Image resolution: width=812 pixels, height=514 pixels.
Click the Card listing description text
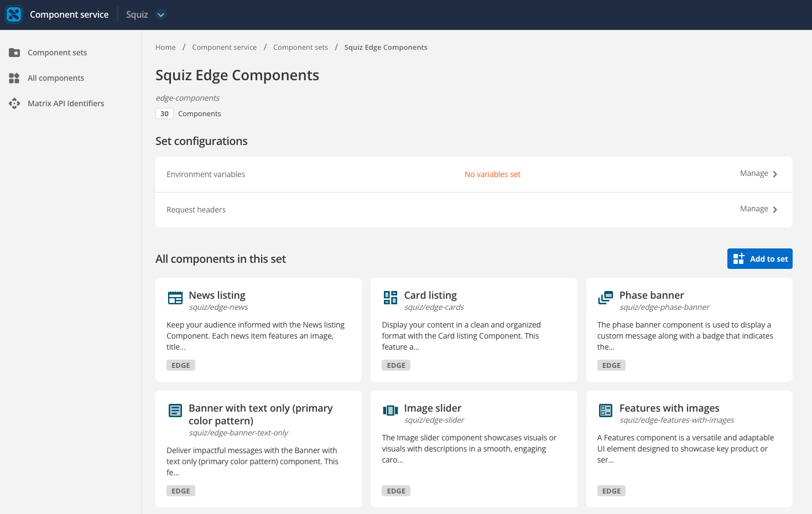(x=461, y=336)
